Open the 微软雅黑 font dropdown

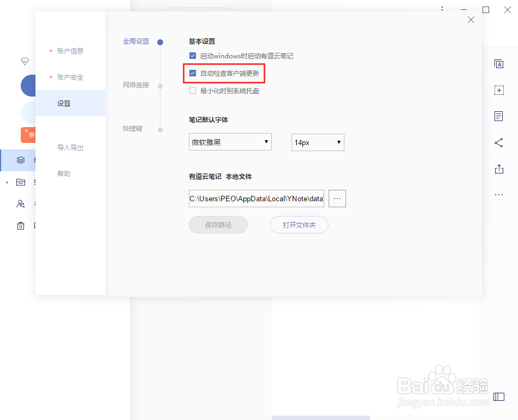tap(230, 142)
